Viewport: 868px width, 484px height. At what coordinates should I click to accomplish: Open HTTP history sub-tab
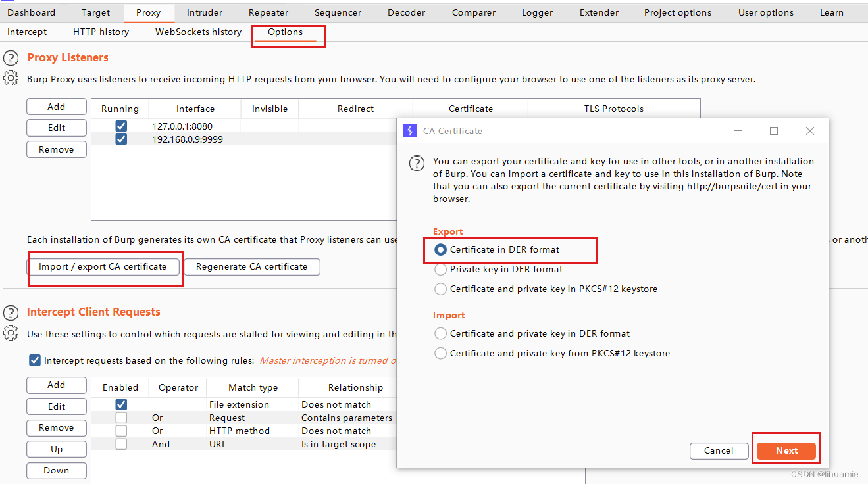click(x=101, y=32)
